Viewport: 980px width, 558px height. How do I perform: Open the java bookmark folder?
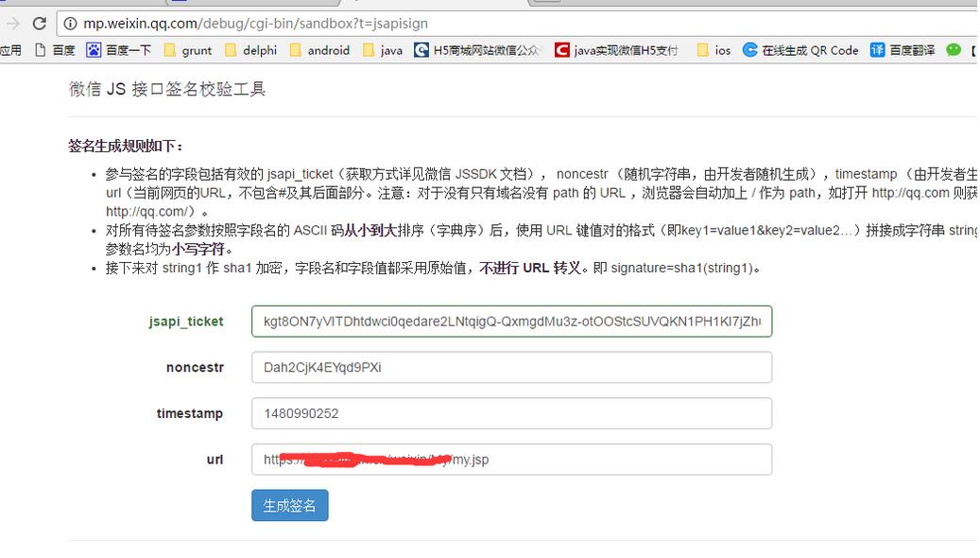point(383,50)
